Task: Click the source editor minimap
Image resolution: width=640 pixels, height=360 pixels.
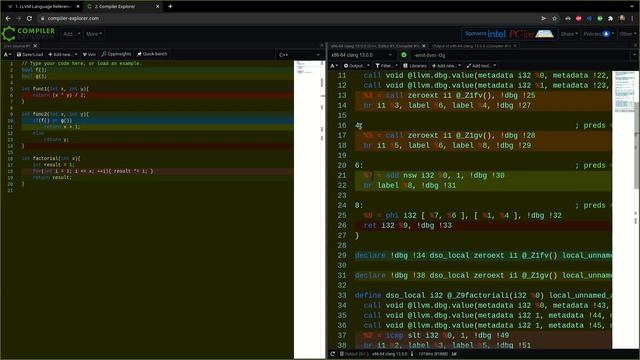Action: (x=307, y=209)
